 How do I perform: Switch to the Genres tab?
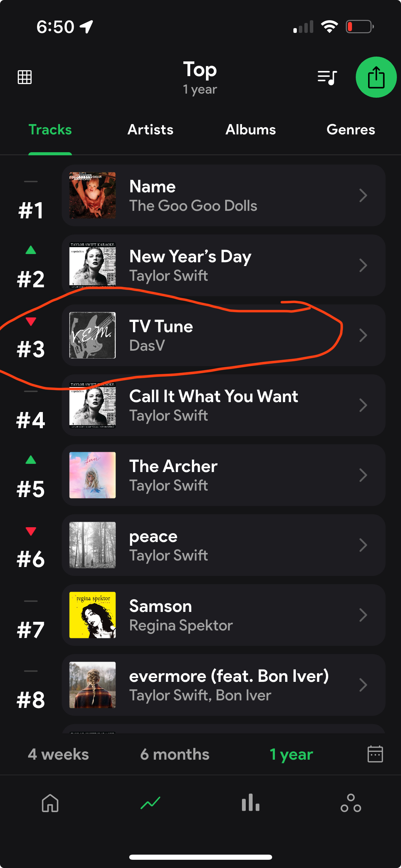point(351,130)
